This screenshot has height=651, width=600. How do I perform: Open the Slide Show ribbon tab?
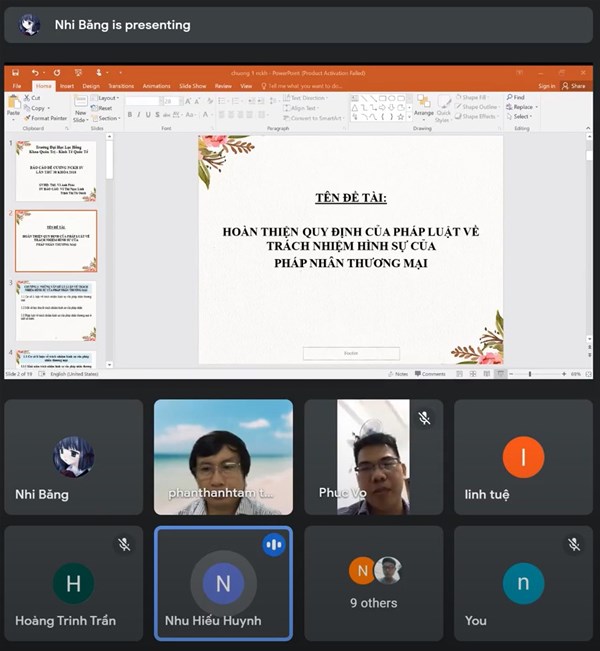192,86
